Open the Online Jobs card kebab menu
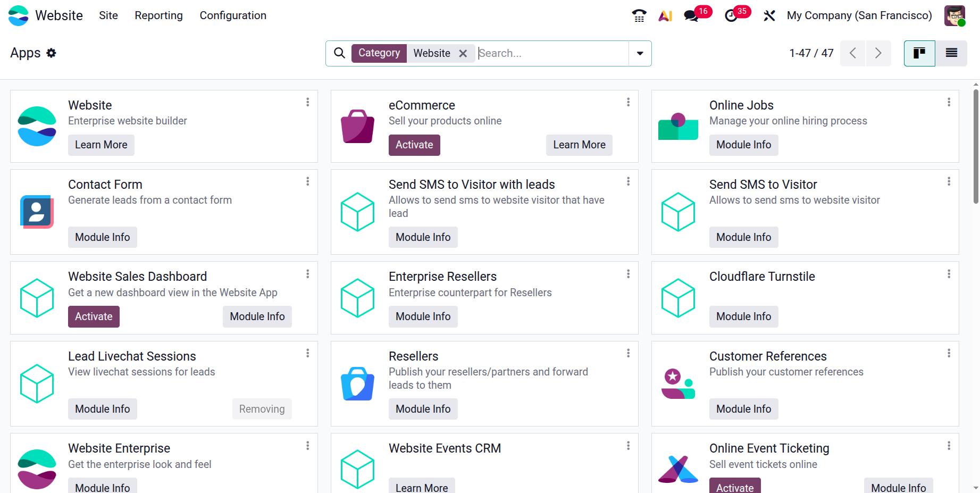This screenshot has height=493, width=980. [x=949, y=102]
